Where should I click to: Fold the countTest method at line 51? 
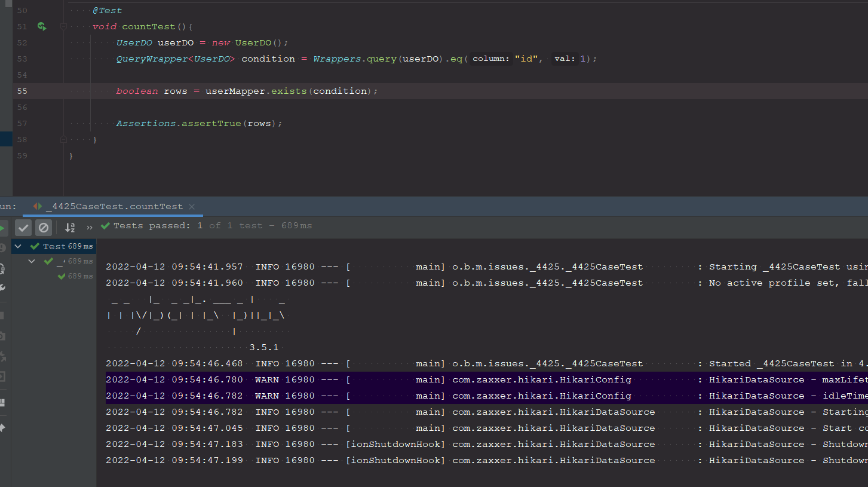point(63,27)
